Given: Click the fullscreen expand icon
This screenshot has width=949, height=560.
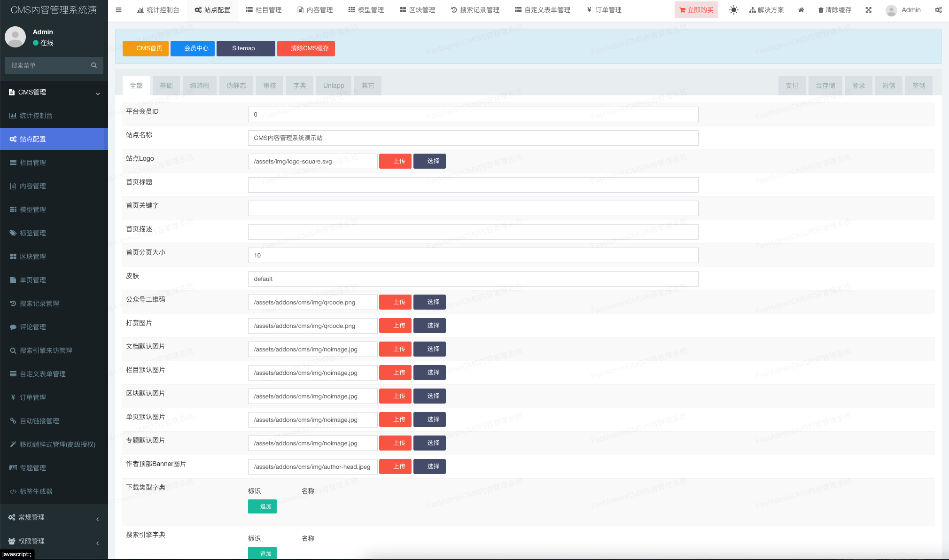Looking at the screenshot, I should [x=868, y=10].
